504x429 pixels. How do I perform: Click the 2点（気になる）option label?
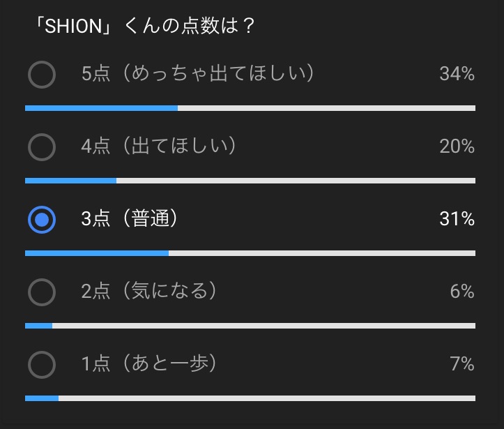click(x=148, y=291)
